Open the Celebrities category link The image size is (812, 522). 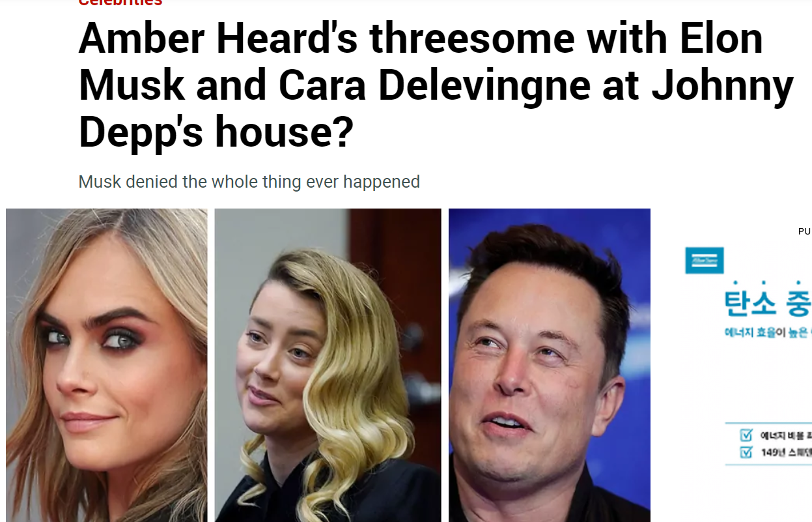coord(120,3)
